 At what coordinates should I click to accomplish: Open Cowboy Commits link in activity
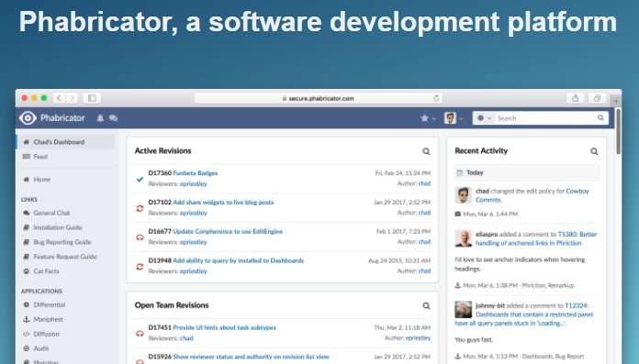point(532,195)
